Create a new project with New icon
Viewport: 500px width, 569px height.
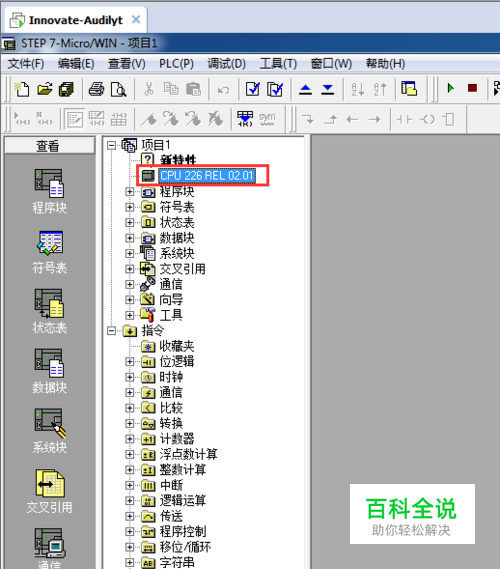click(22, 89)
